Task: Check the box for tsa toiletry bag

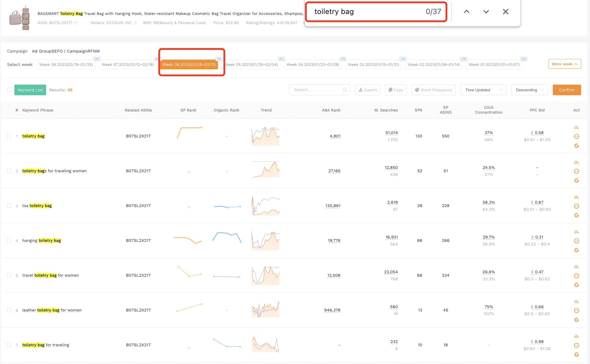Action: point(9,206)
